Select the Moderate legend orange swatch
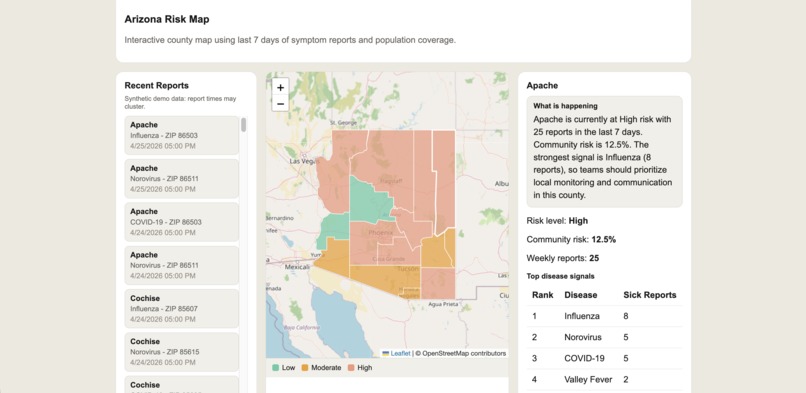The image size is (806, 393). pos(304,368)
